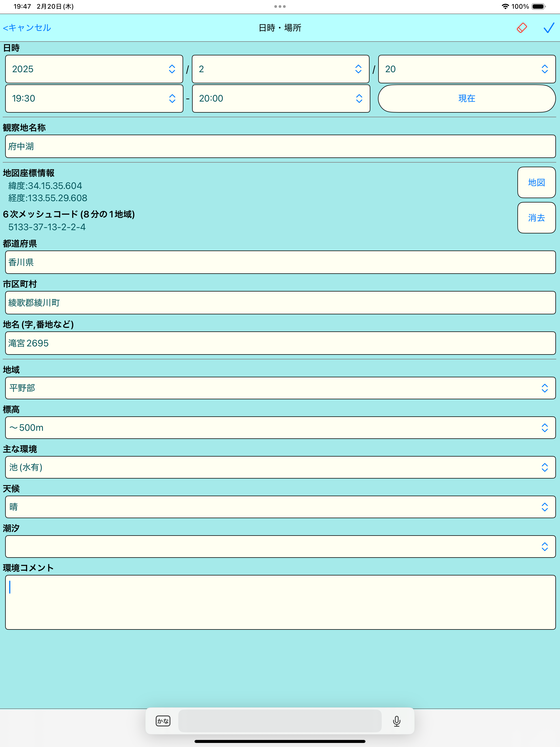Change the 20:00 end time
Screen dimensions: 560x747
click(x=281, y=99)
